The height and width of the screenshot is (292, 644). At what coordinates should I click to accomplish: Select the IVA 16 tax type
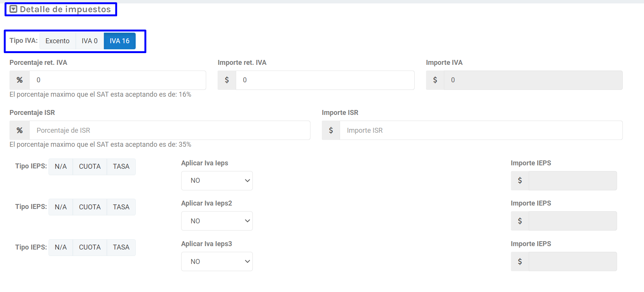pyautogui.click(x=119, y=41)
